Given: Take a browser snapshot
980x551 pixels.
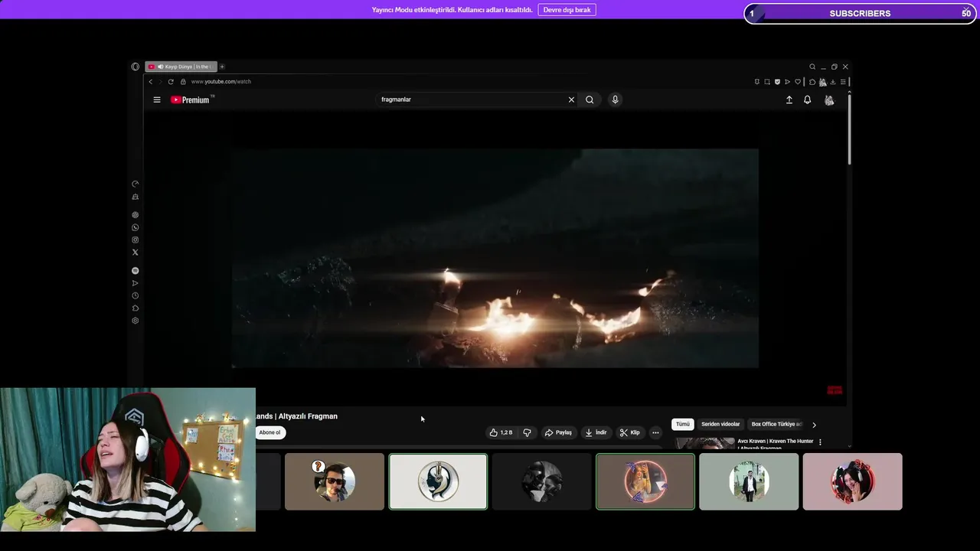Looking at the screenshot, I should 767,82.
